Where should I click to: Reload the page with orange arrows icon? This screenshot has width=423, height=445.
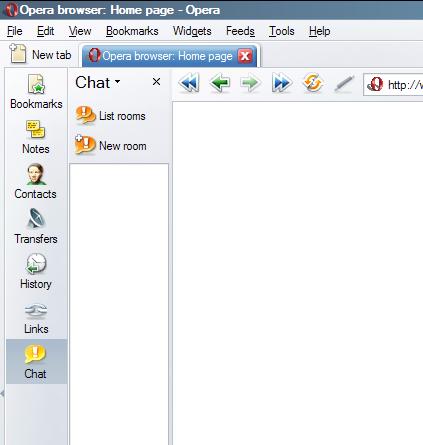313,82
